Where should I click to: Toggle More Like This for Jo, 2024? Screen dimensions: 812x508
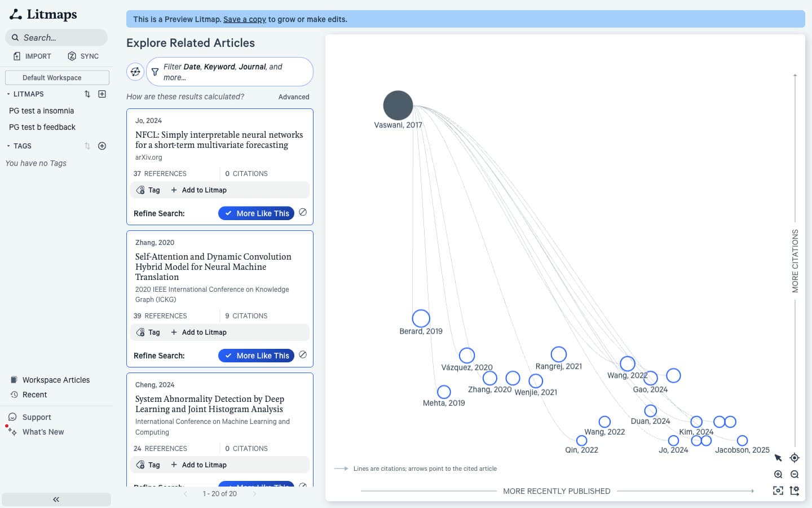click(x=256, y=213)
